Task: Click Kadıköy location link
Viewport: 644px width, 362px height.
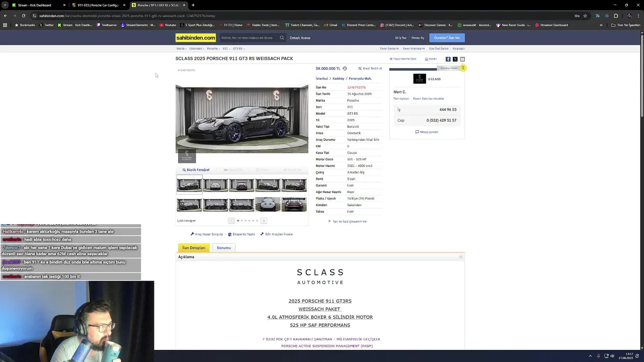Action: click(x=338, y=78)
